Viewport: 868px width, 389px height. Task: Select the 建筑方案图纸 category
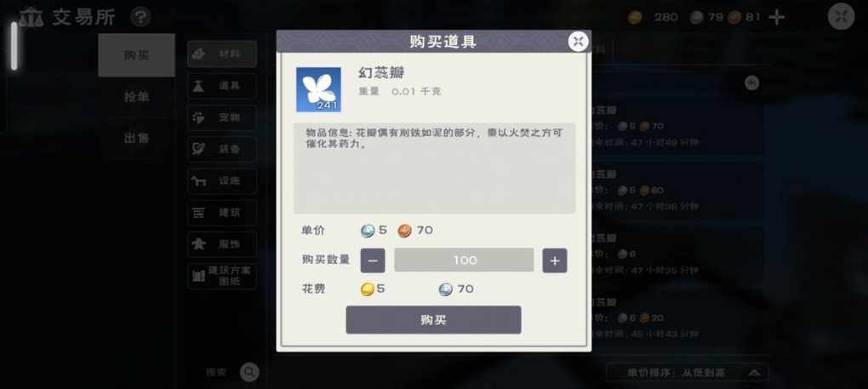tap(222, 276)
